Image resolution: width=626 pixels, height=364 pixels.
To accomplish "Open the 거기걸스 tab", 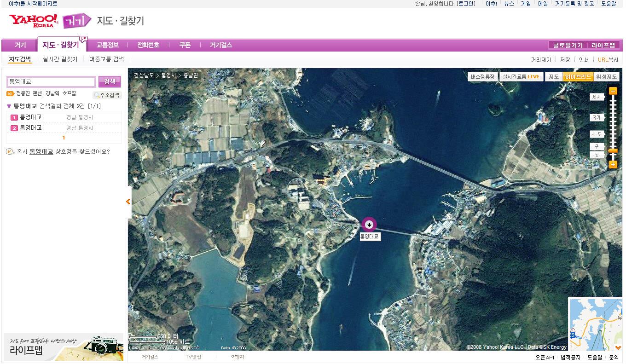I will 221,45.
